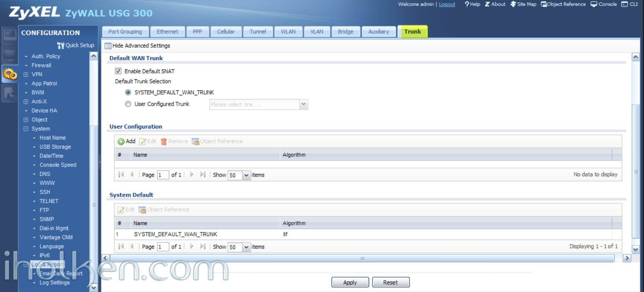
Task: Switch to the Ethernet tab
Action: [x=167, y=32]
